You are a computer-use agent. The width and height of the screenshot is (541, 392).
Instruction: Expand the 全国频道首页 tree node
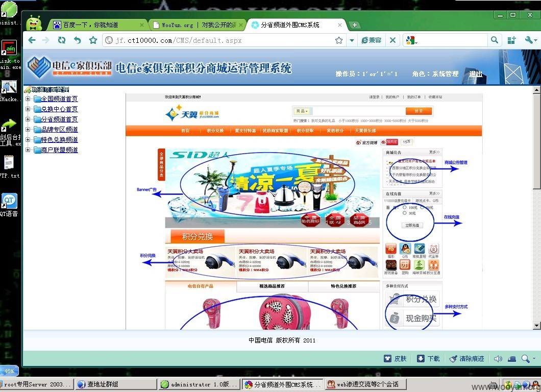pyautogui.click(x=28, y=99)
